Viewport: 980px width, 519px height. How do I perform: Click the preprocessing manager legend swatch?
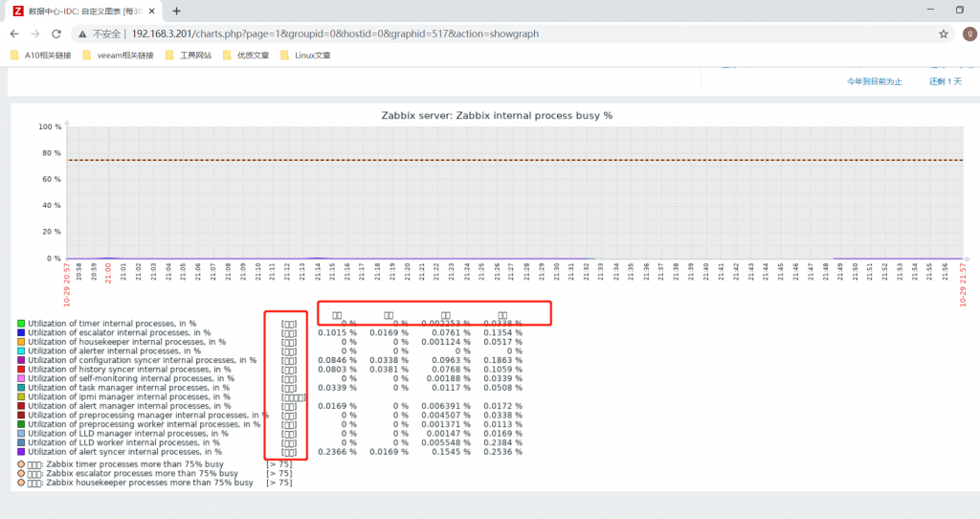[x=21, y=416]
